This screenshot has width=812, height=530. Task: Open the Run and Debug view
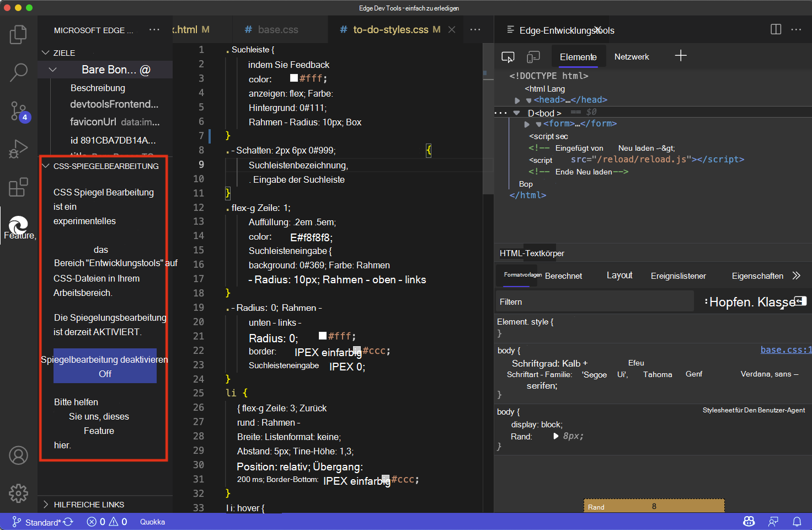coord(18,149)
